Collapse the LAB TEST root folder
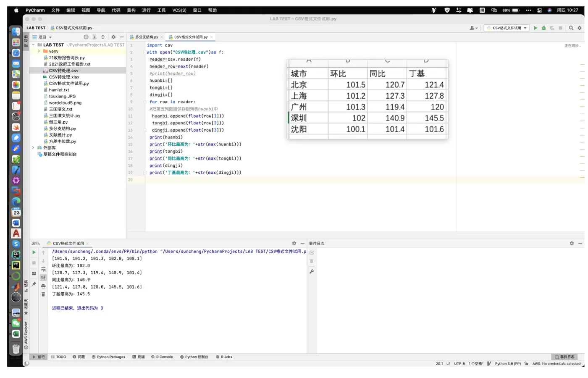Image resolution: width=588 pixels, height=378 pixels. (x=33, y=45)
